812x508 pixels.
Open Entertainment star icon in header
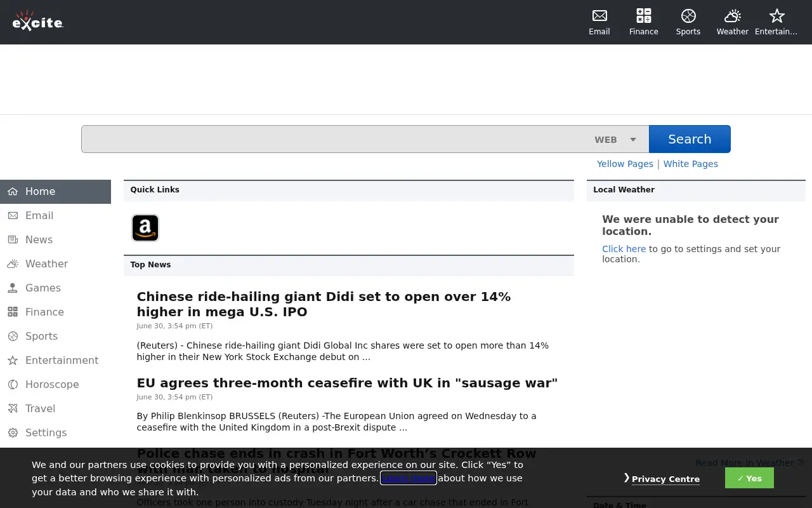point(777,16)
